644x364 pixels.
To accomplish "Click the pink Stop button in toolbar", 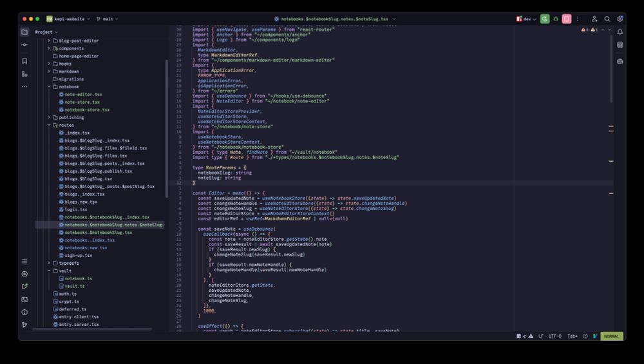I will 567,19.
